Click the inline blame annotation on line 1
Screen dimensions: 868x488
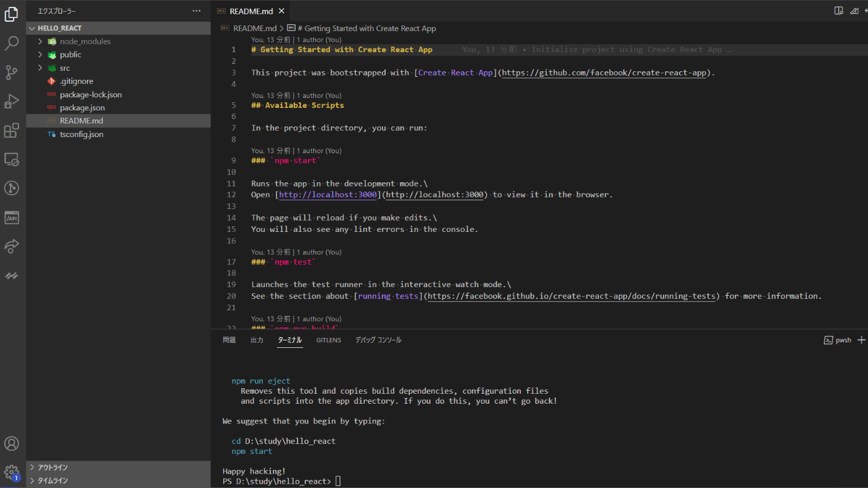pos(596,50)
